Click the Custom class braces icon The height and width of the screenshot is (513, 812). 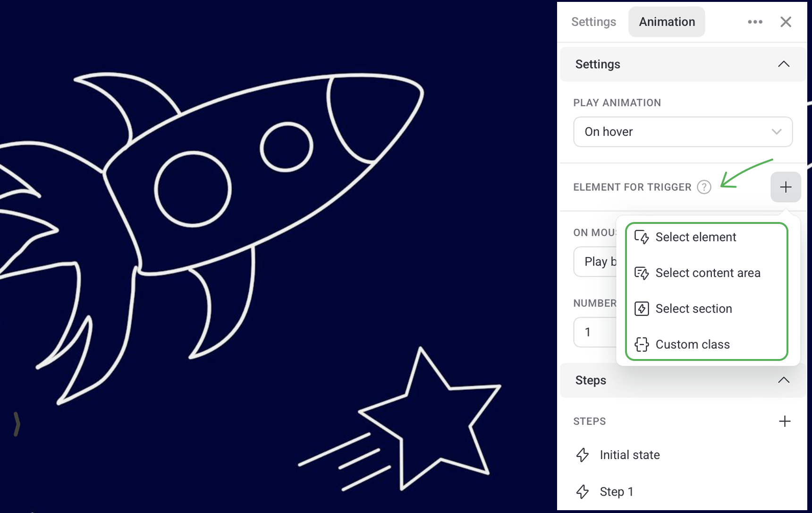(642, 344)
